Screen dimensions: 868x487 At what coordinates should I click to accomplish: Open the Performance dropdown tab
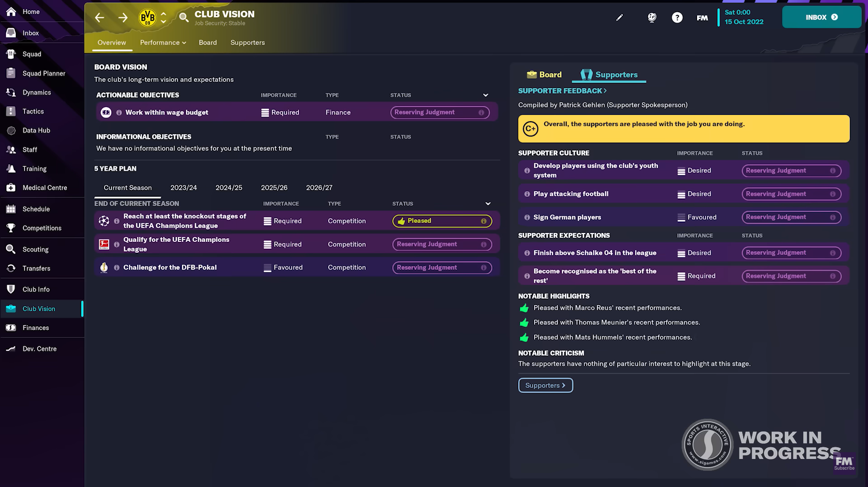click(163, 43)
